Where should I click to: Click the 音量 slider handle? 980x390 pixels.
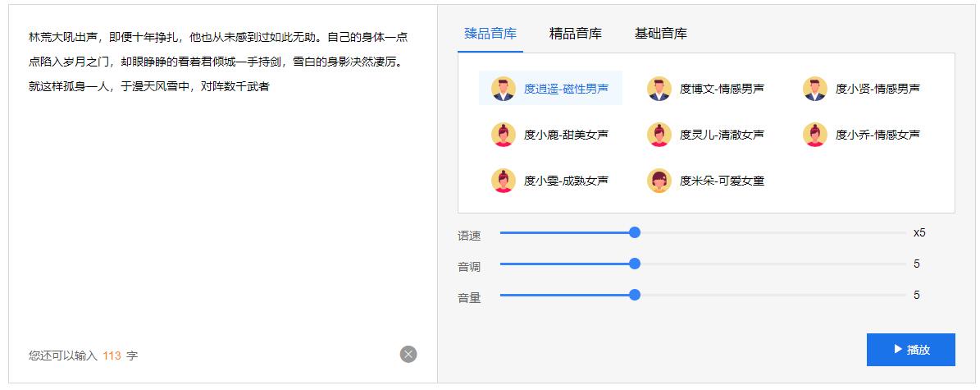point(635,295)
